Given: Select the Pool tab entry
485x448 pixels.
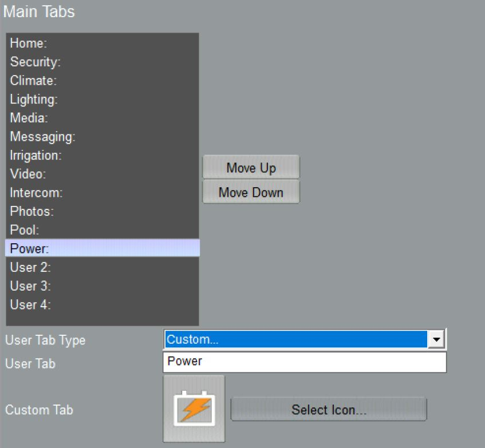Looking at the screenshot, I should [102, 230].
